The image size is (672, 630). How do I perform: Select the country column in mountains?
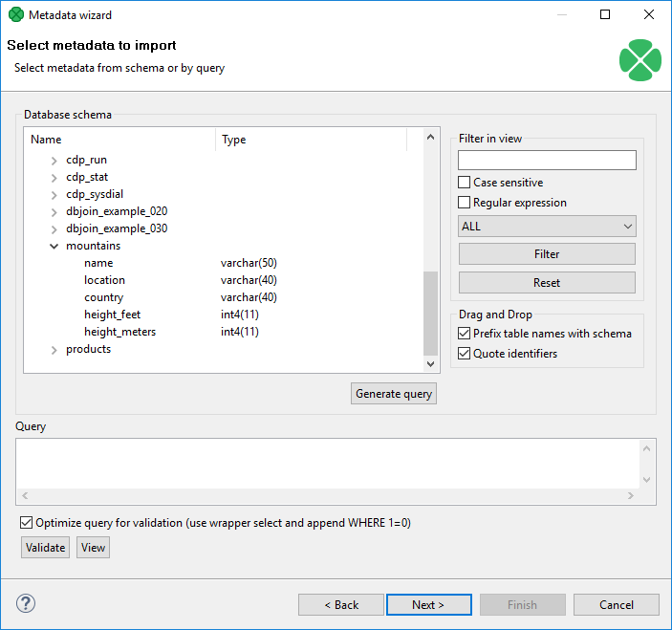click(103, 297)
